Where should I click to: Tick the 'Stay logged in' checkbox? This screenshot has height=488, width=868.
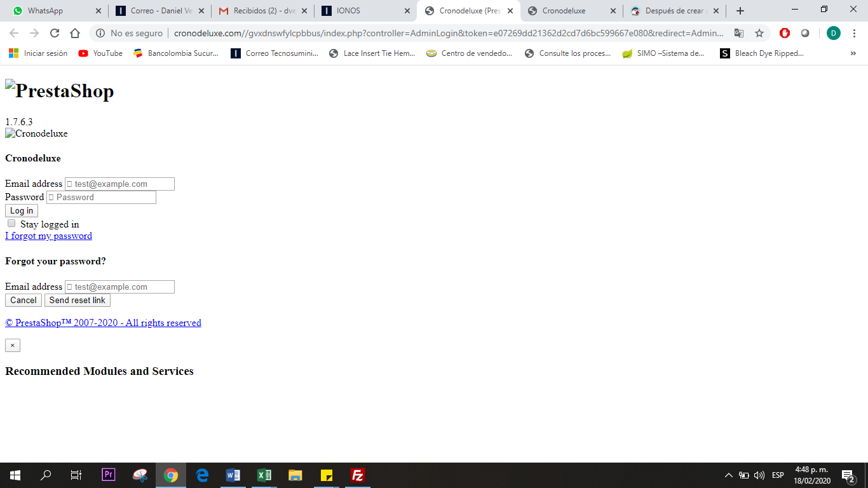[11, 223]
